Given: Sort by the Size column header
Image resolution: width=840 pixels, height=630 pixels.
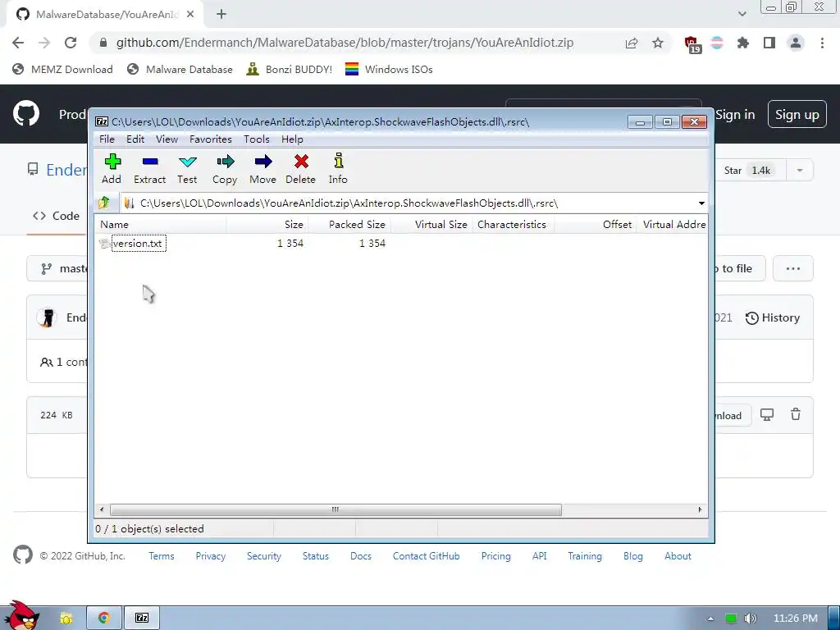Looking at the screenshot, I should pos(267,225).
